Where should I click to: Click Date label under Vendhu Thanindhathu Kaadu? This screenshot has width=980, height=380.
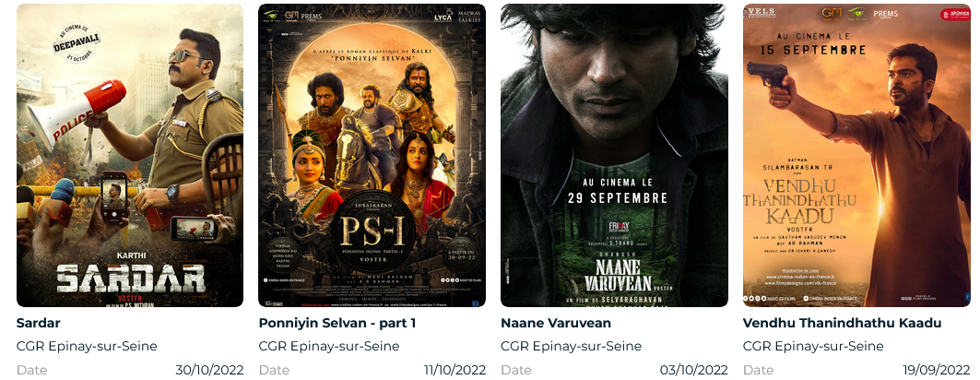click(758, 370)
